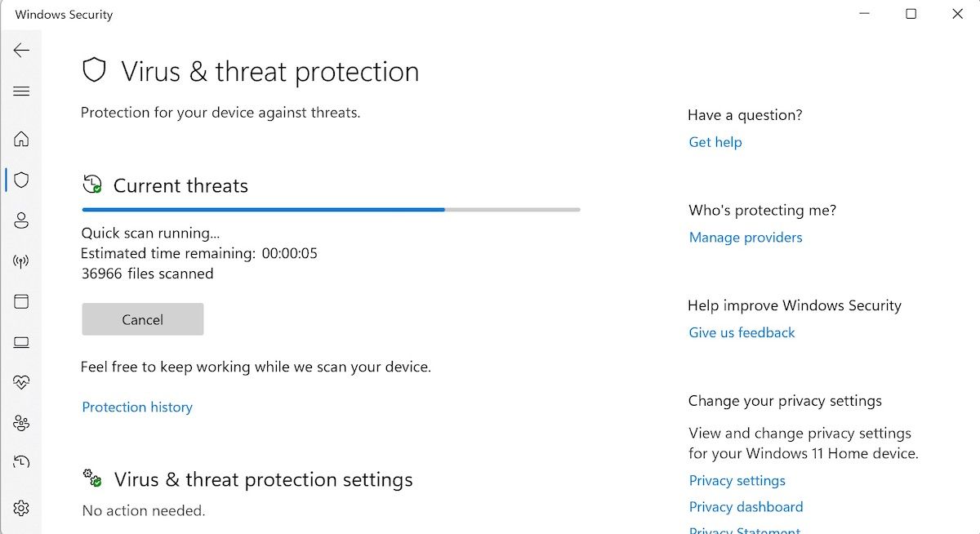Image resolution: width=980 pixels, height=534 pixels.
Task: Open Manage providers link
Action: point(746,238)
